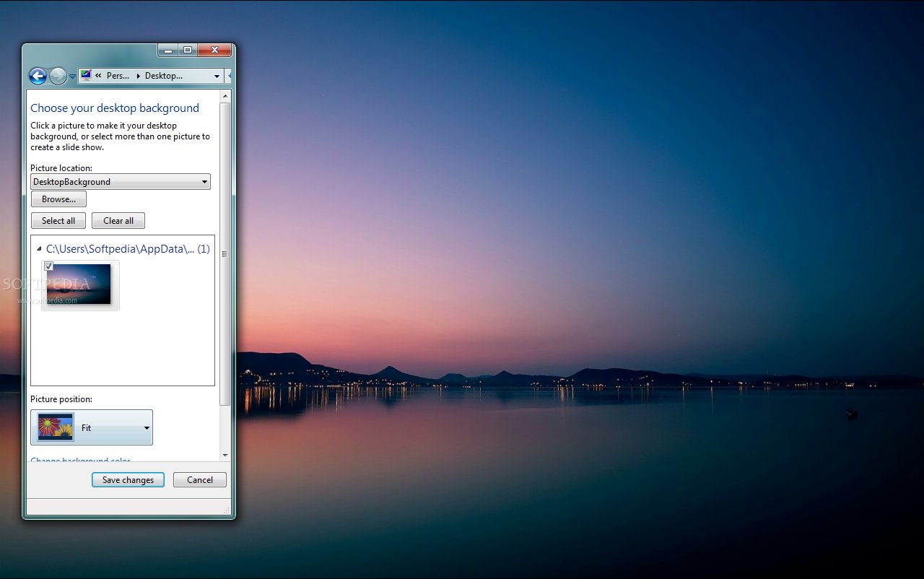The height and width of the screenshot is (579, 924).
Task: Click the double-chevron in the address bar
Action: [98, 76]
